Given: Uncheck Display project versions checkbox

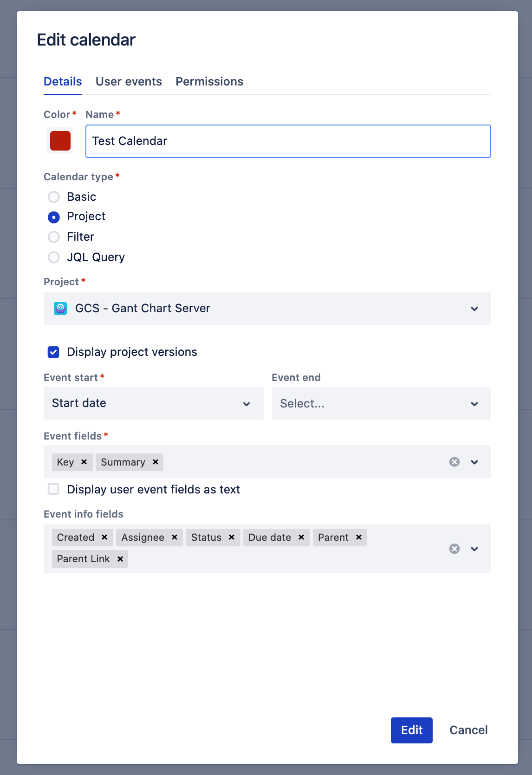Looking at the screenshot, I should [x=54, y=352].
